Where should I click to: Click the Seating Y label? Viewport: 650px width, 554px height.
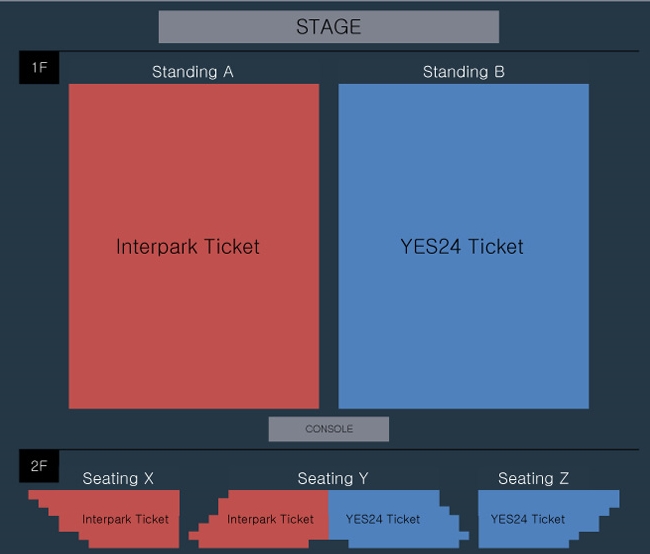[x=333, y=479]
